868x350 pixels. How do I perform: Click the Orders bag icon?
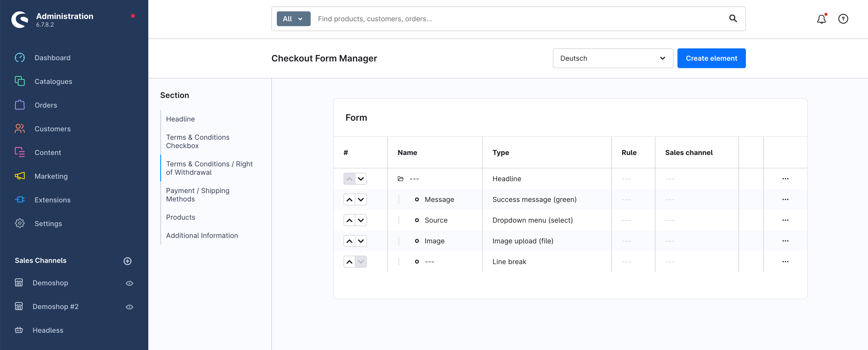click(x=20, y=105)
